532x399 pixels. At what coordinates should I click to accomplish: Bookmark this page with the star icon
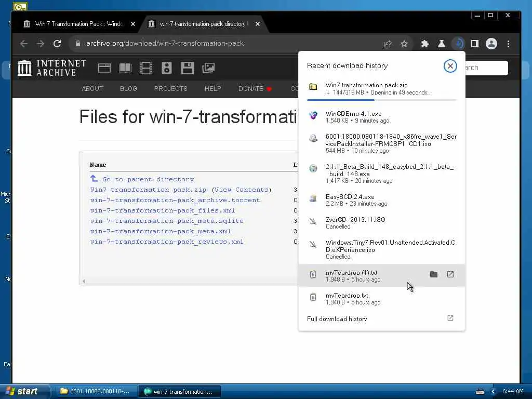coord(404,44)
